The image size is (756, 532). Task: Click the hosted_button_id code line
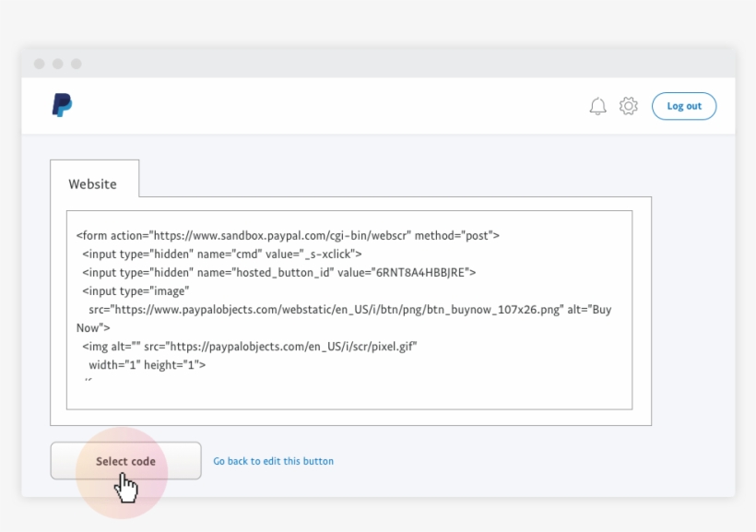click(x=278, y=272)
